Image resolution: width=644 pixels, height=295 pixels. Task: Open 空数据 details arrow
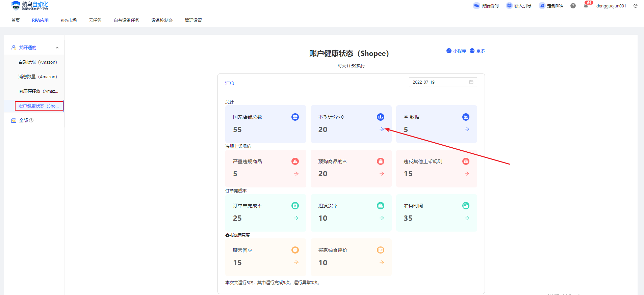[467, 129]
